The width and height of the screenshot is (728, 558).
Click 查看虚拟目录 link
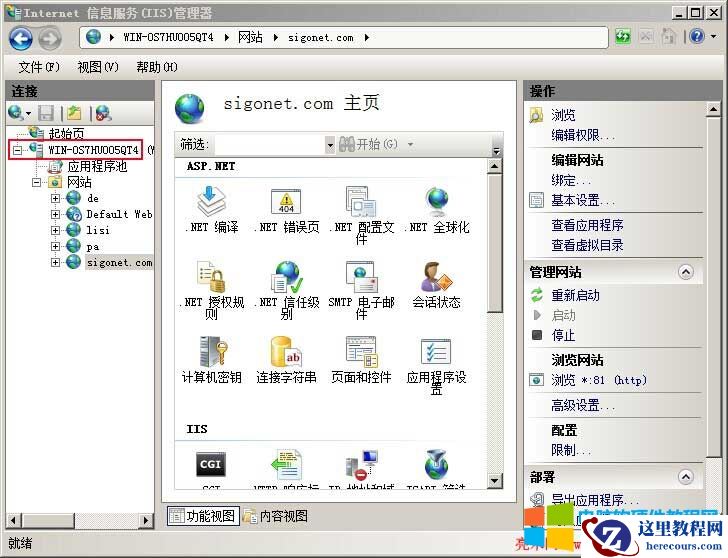tap(587, 245)
